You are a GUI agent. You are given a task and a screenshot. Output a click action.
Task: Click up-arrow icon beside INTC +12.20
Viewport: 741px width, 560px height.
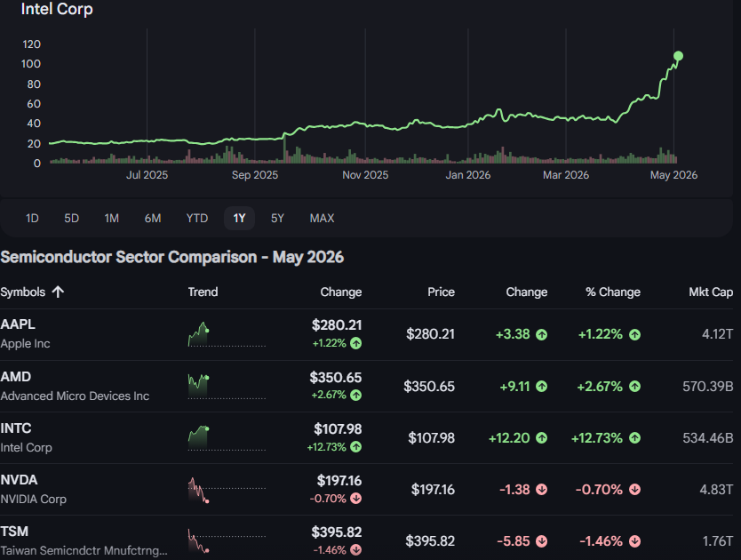pyautogui.click(x=542, y=438)
